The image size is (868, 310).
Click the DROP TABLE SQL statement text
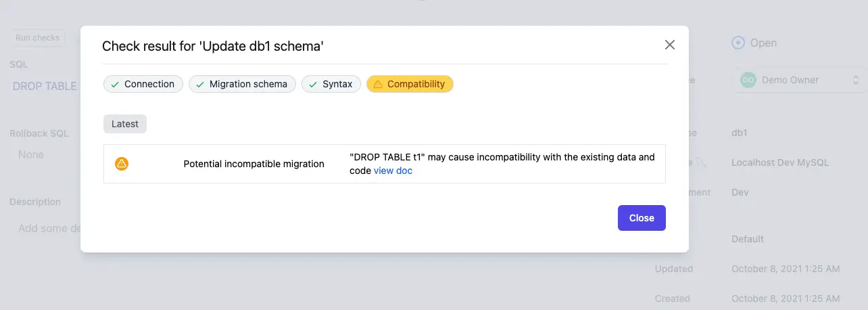[x=45, y=86]
